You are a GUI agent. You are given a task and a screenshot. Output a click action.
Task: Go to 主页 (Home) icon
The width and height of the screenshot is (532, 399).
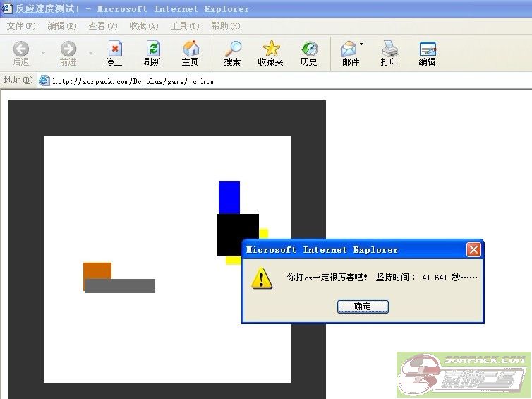point(191,49)
